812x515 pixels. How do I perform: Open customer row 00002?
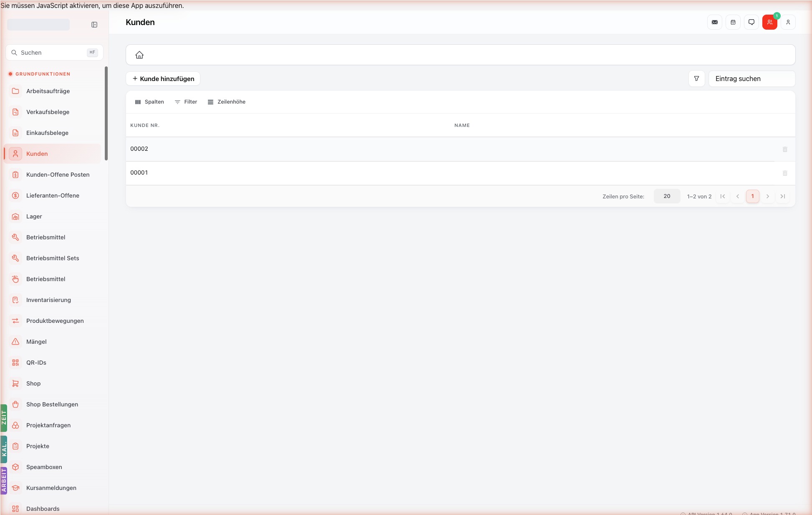coord(460,149)
